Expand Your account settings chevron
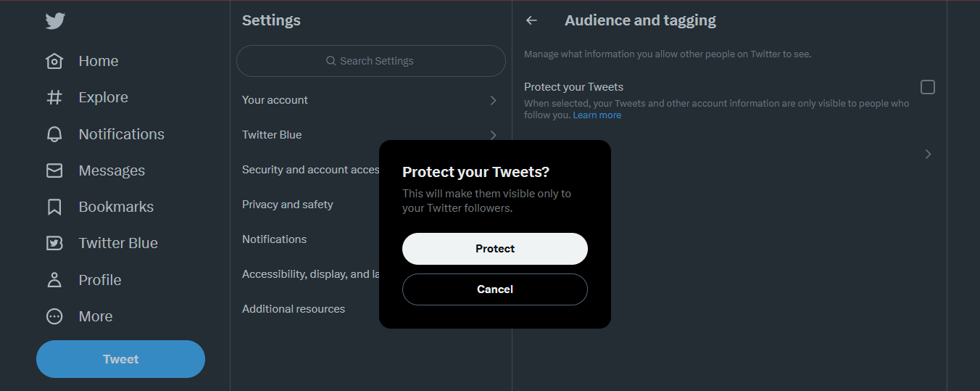The image size is (980, 391). tap(493, 100)
